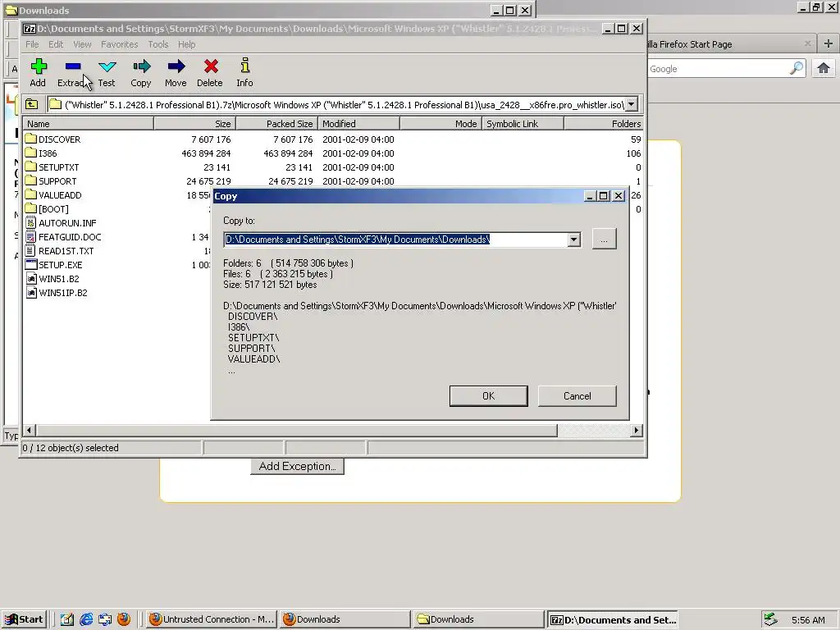Viewport: 840px width, 630px height.
Task: Select the FEATGUID.DOC file icon
Action: 31,236
